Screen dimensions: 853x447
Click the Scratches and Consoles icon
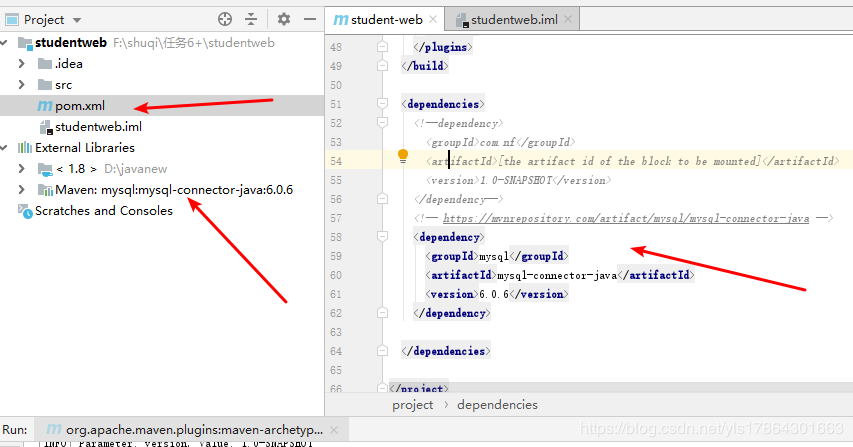(25, 211)
